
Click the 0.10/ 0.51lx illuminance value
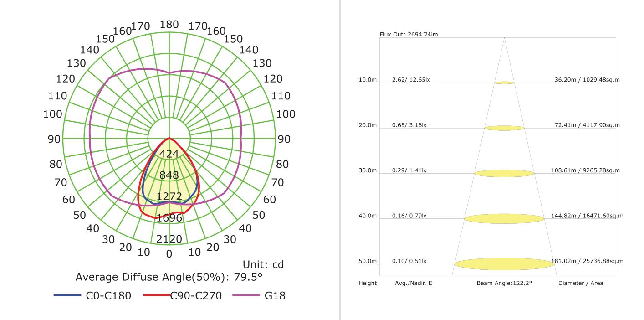tap(409, 261)
